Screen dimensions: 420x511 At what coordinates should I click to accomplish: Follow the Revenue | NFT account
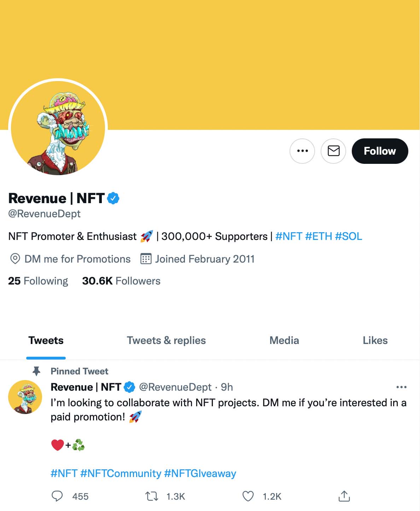click(380, 151)
